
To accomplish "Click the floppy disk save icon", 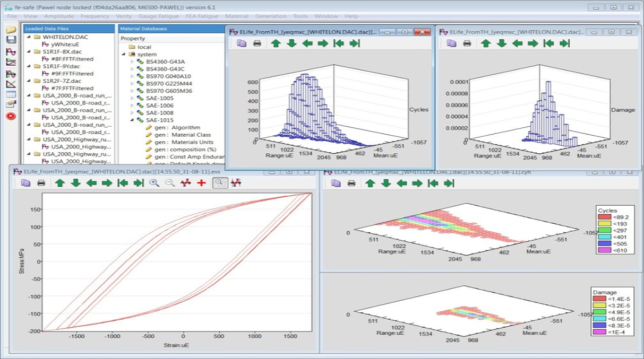I will 11,40.
